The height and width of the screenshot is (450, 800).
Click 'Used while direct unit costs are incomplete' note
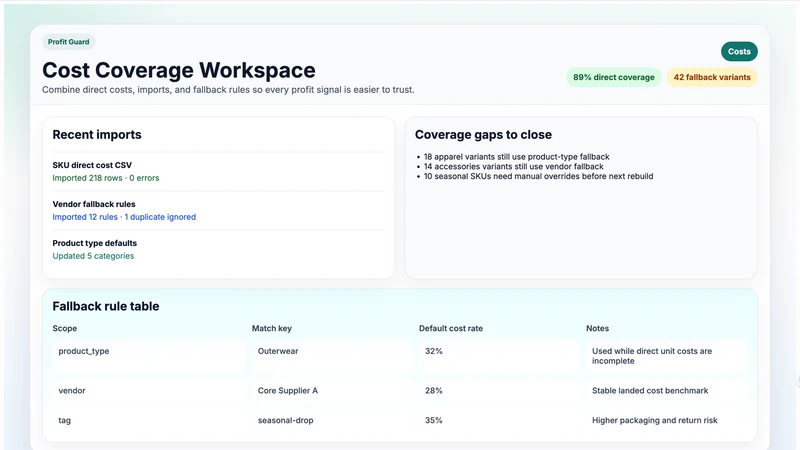(x=666, y=356)
